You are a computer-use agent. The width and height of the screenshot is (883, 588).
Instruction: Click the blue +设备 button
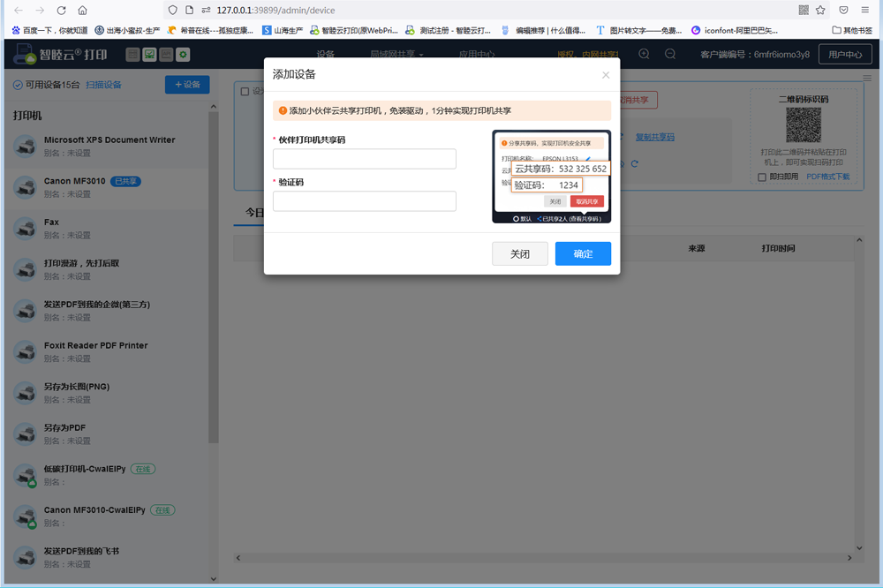(187, 85)
